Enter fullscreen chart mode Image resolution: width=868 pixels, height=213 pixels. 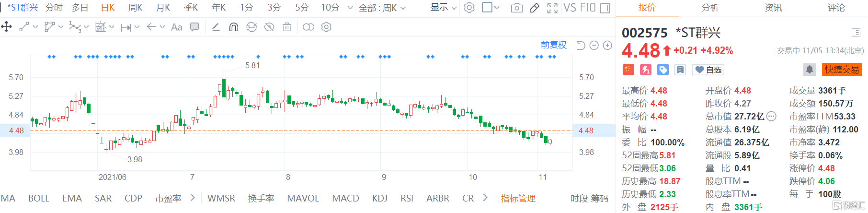(552, 8)
